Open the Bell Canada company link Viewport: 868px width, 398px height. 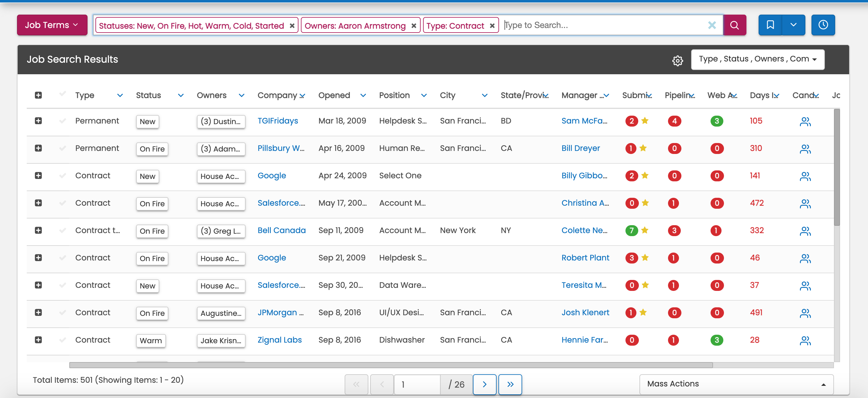pyautogui.click(x=281, y=230)
